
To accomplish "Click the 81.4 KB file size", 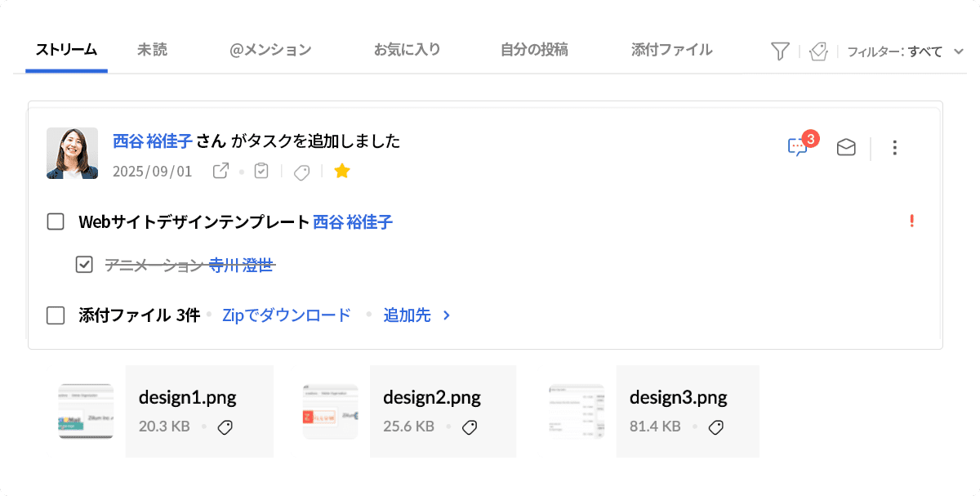I will [655, 427].
